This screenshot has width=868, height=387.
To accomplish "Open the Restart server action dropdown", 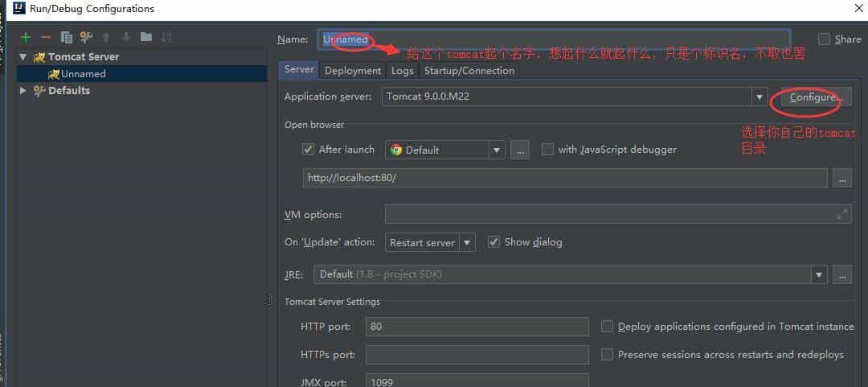I will [467, 242].
